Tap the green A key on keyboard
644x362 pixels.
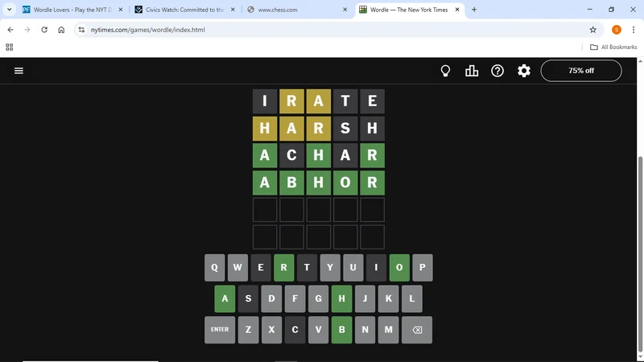(225, 298)
